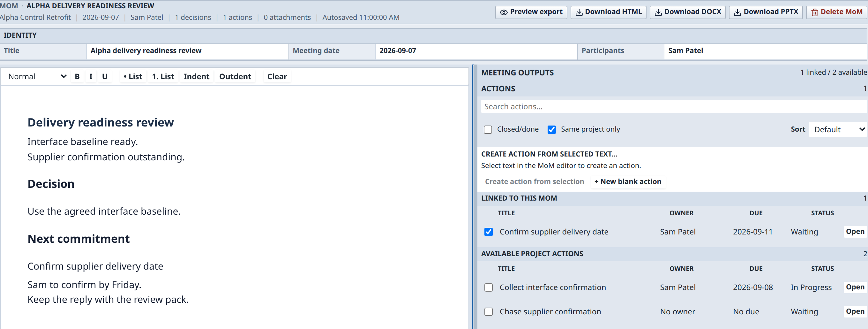The width and height of the screenshot is (868, 329).
Task: Download the MoM as DOCX
Action: click(x=687, y=12)
